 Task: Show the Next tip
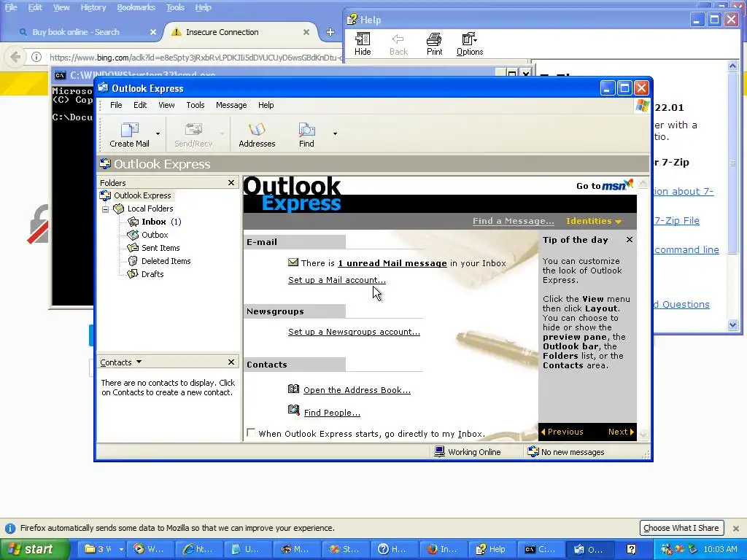(x=622, y=432)
